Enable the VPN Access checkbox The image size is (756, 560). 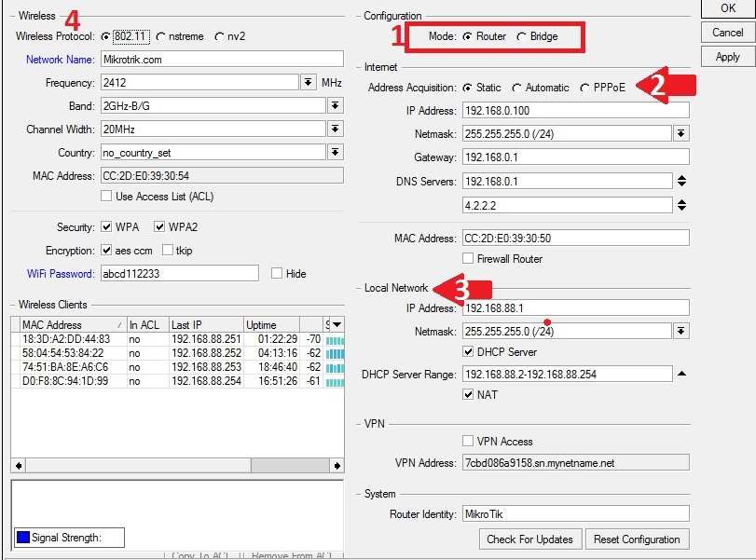tap(468, 441)
